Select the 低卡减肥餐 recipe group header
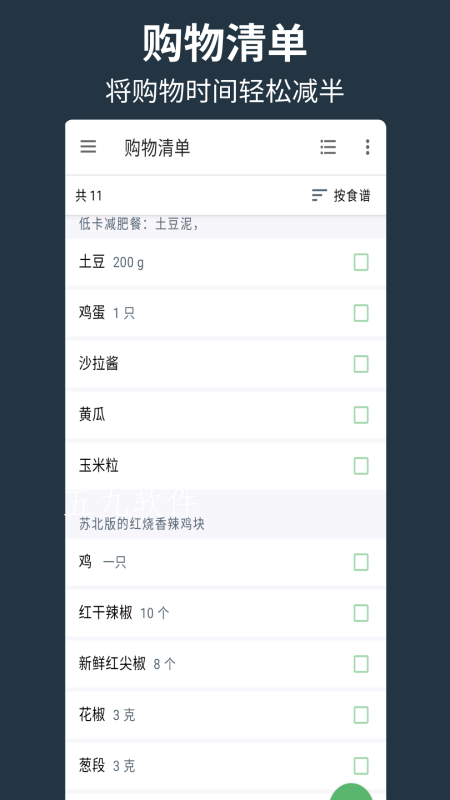The image size is (450, 800). click(226, 224)
